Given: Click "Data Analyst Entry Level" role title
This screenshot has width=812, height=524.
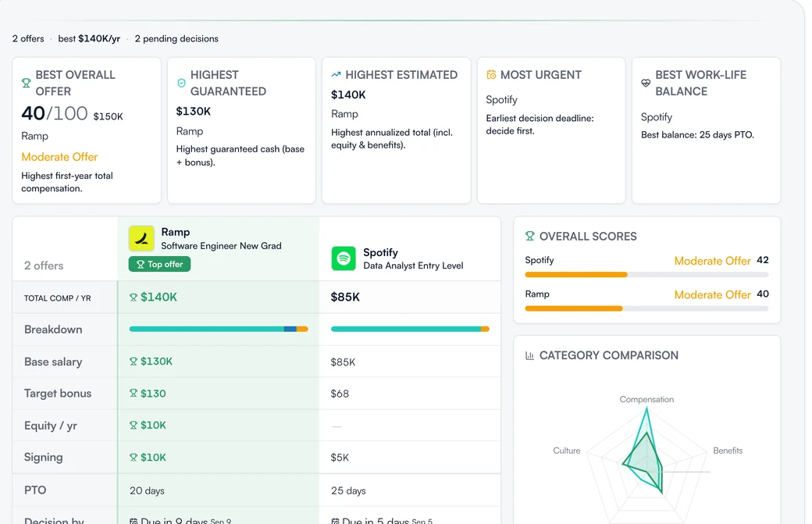Looking at the screenshot, I should [x=413, y=266].
